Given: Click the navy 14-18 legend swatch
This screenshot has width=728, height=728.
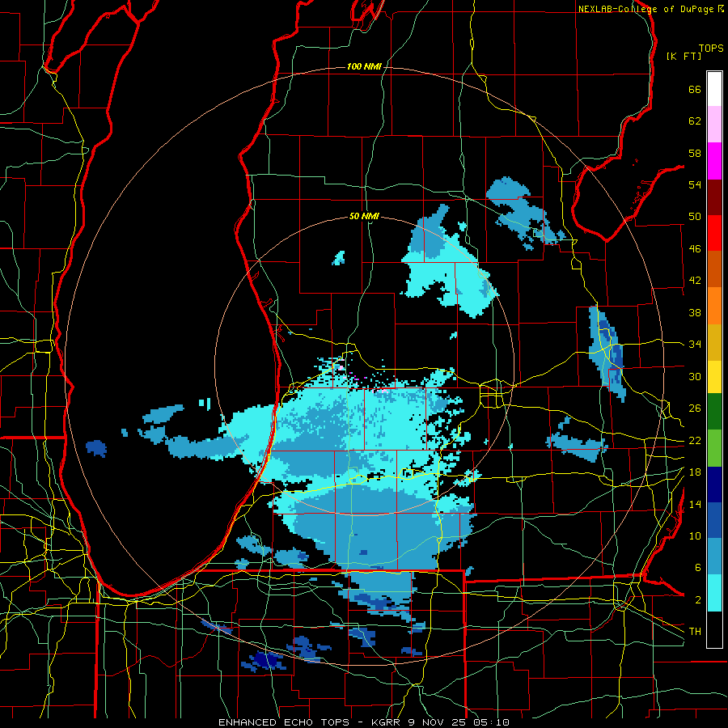Looking at the screenshot, I should [x=714, y=485].
